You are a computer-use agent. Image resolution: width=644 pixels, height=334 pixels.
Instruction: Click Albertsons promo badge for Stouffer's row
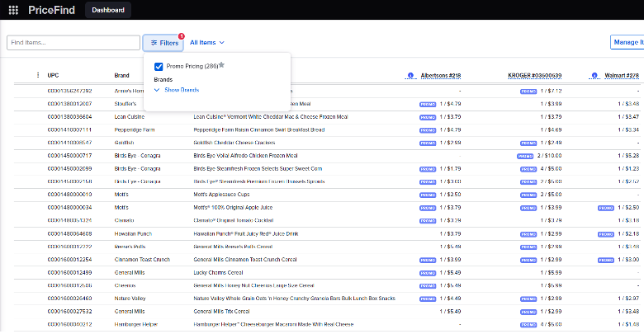click(428, 104)
